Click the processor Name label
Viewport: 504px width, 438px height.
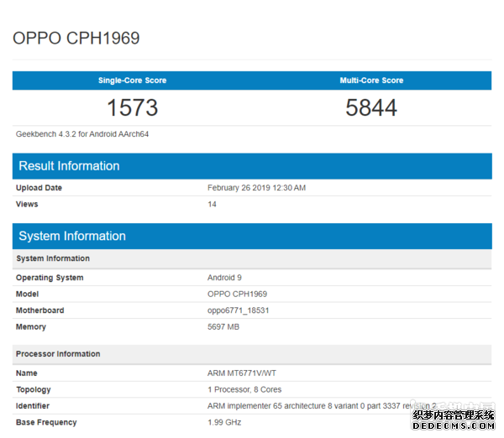click(27, 373)
